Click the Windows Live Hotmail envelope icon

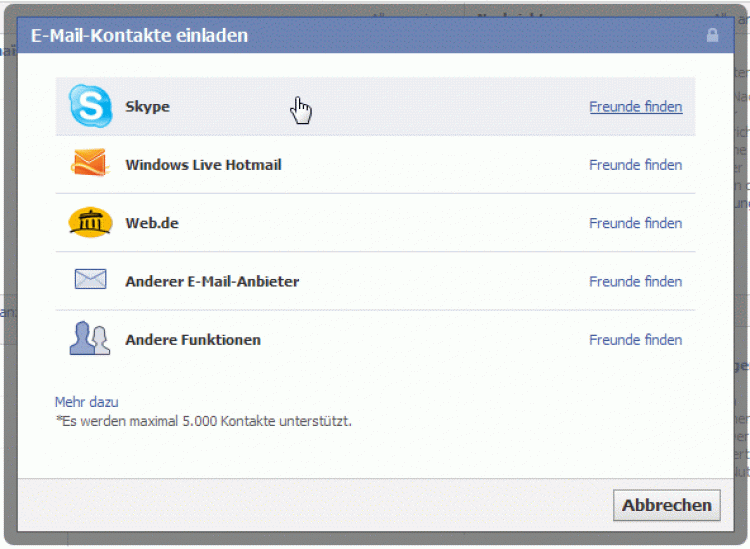89,164
